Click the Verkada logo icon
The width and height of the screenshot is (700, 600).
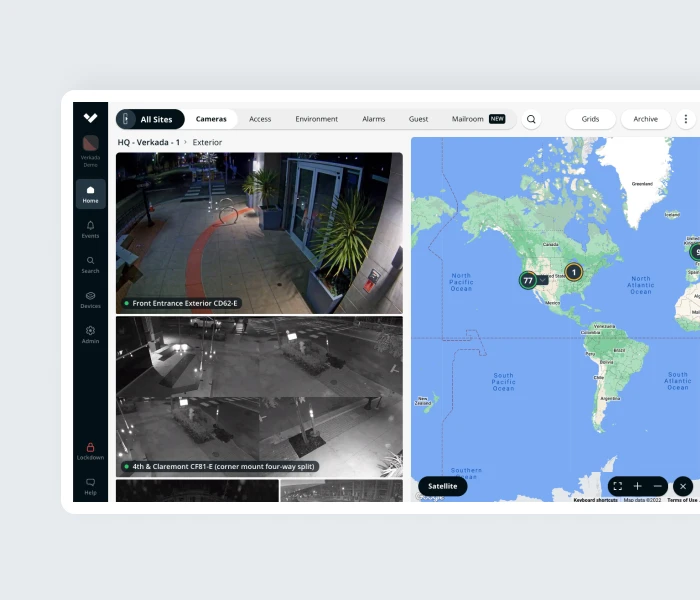coord(91,118)
